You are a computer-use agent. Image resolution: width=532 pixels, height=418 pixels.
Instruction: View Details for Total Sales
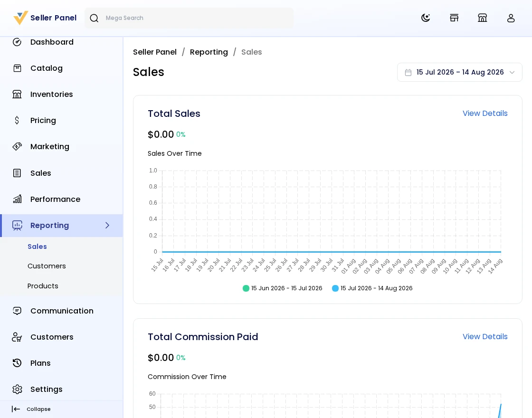pyautogui.click(x=485, y=114)
